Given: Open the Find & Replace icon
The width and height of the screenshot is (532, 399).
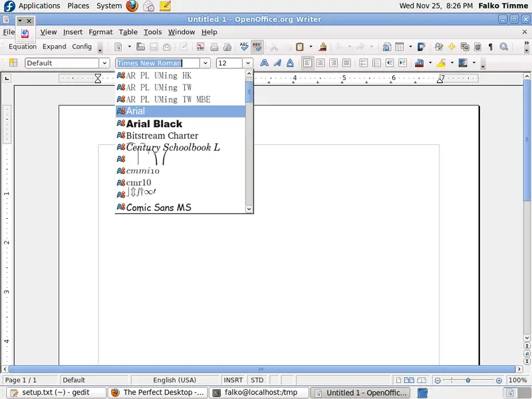Looking at the screenshot, I should point(439,47).
